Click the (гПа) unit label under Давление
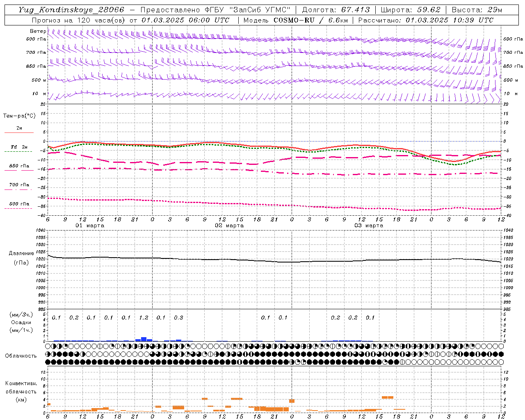The height and width of the screenshot is (420, 525). pos(21,262)
